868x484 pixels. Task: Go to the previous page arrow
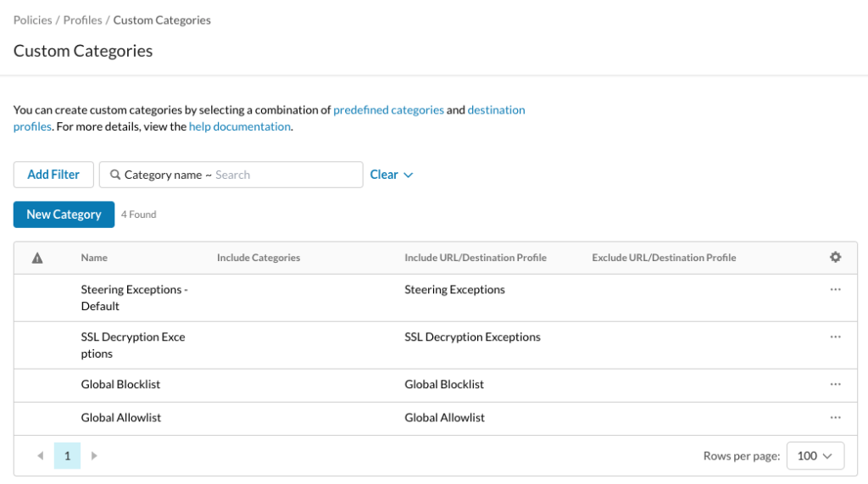tap(41, 456)
